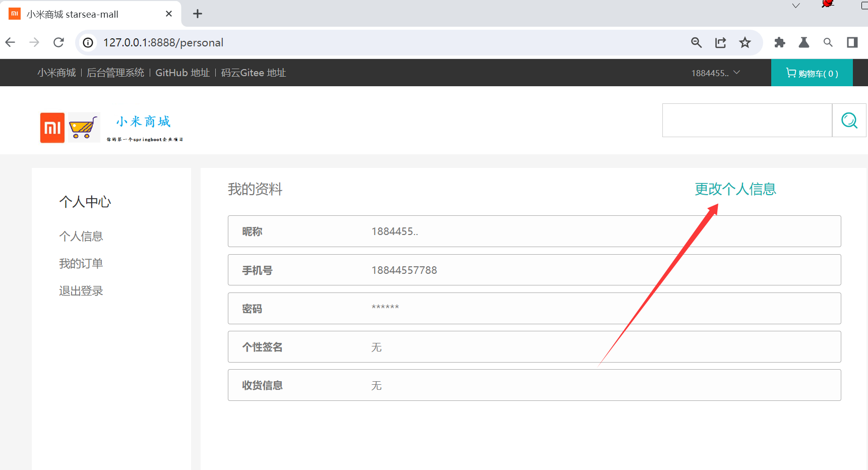Screen dimensions: 868x470
Task: Click the 个人中心 sidebar heading
Action: (x=85, y=202)
